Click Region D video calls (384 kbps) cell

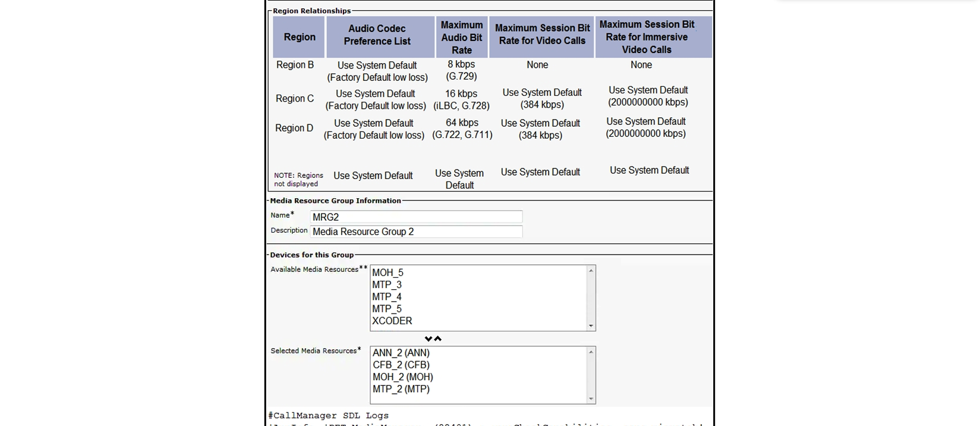pyautogui.click(x=540, y=129)
